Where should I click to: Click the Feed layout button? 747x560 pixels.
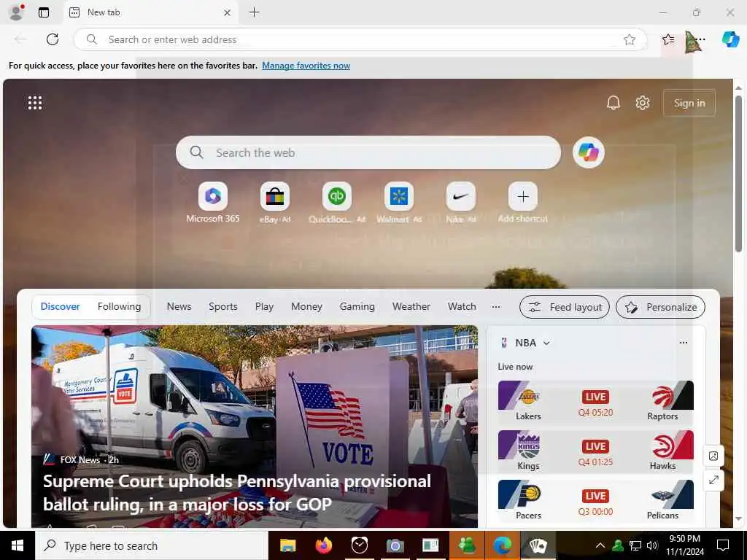565,307
